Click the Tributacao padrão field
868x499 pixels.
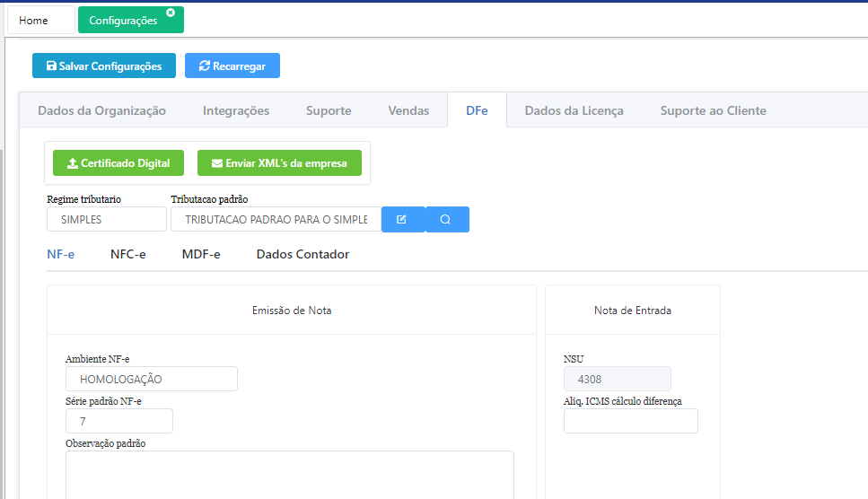276,219
